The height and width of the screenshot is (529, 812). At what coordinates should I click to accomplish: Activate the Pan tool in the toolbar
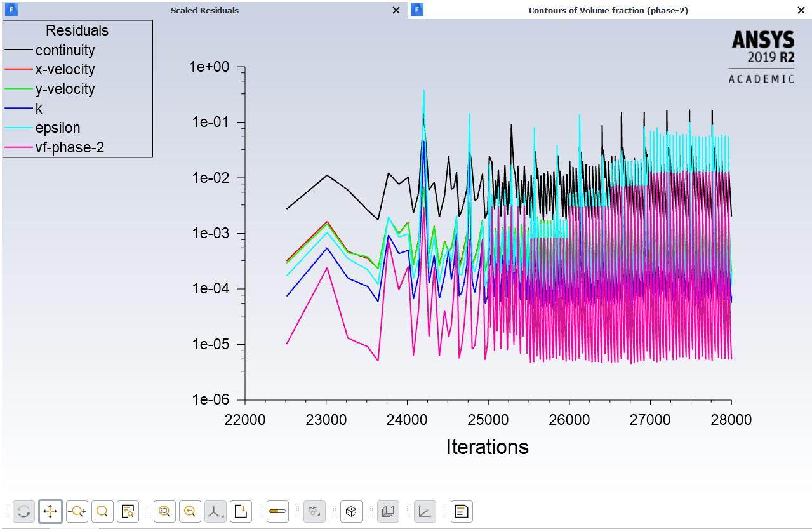(x=49, y=511)
